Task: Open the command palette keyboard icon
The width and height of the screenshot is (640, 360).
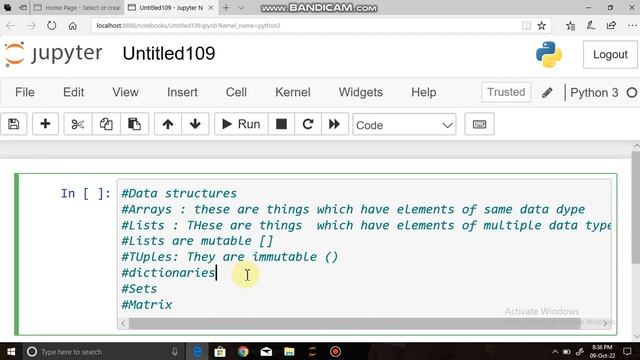Action: [x=479, y=124]
